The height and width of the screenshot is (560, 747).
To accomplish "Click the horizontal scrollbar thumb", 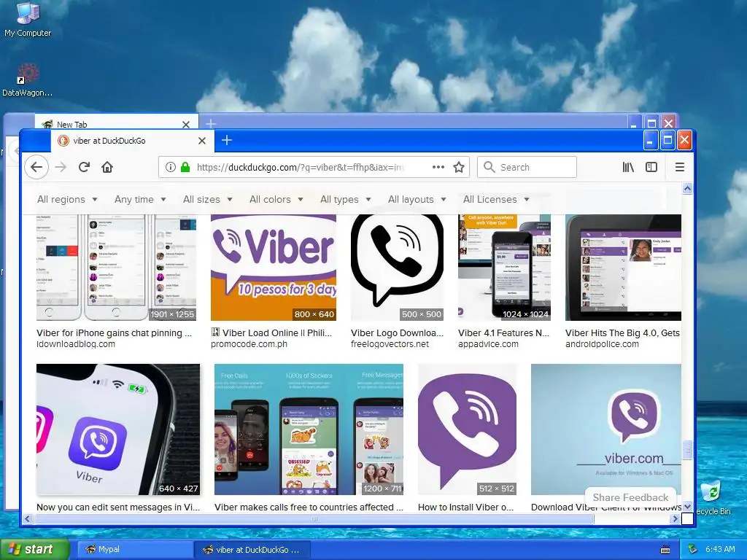I will tap(314, 519).
